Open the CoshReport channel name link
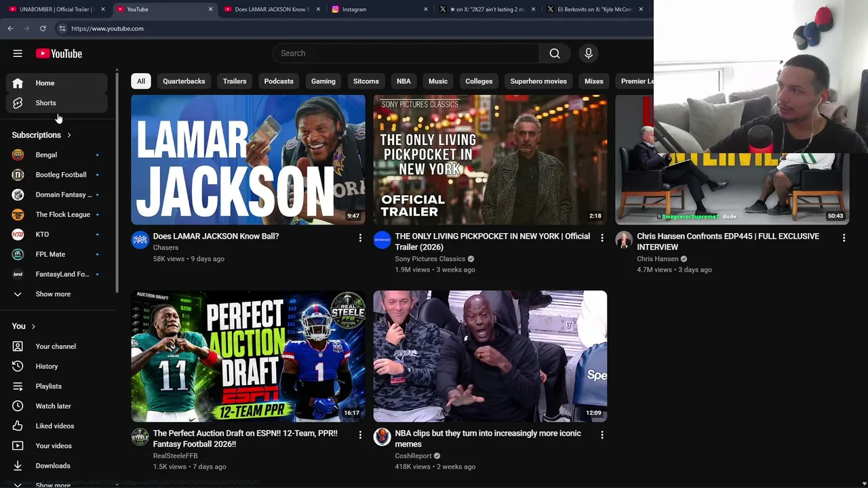This screenshot has width=868, height=488. [x=414, y=456]
